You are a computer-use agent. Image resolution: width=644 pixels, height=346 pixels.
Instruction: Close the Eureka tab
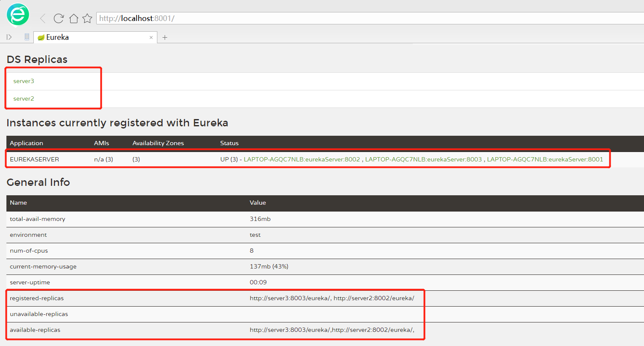[151, 37]
